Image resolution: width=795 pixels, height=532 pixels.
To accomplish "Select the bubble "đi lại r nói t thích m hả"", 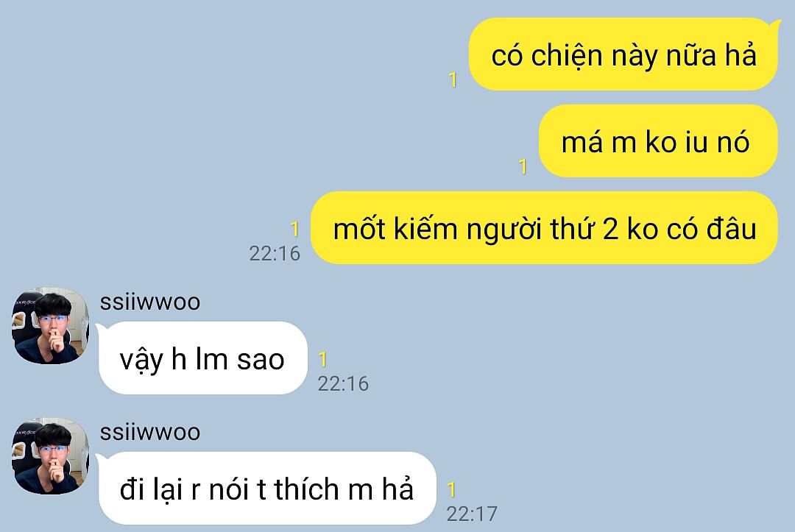I will (267, 488).
